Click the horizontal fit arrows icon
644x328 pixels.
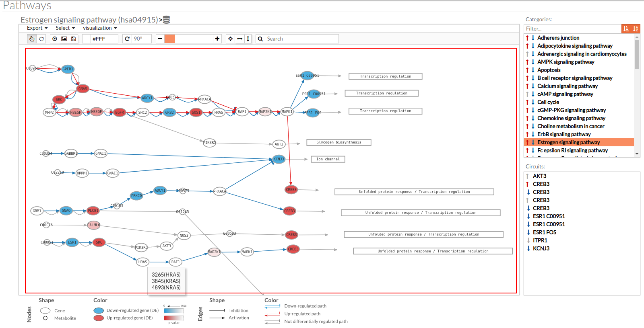(x=239, y=39)
